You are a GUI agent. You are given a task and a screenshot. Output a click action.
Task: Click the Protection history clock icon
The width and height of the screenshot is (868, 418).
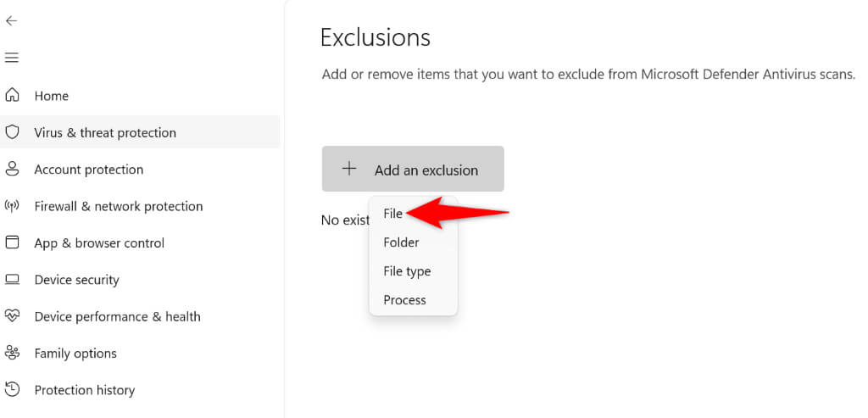pyautogui.click(x=12, y=390)
